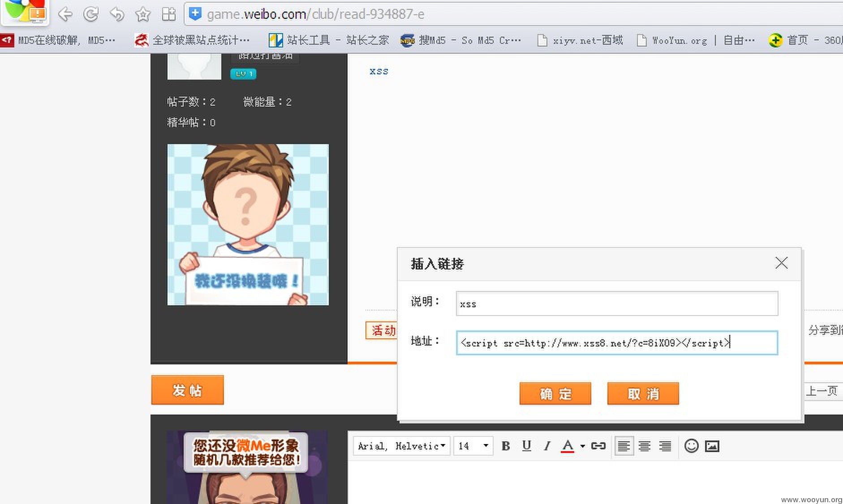Image resolution: width=843 pixels, height=504 pixels.
Task: Expand the font color dropdown arrow
Action: [582, 446]
